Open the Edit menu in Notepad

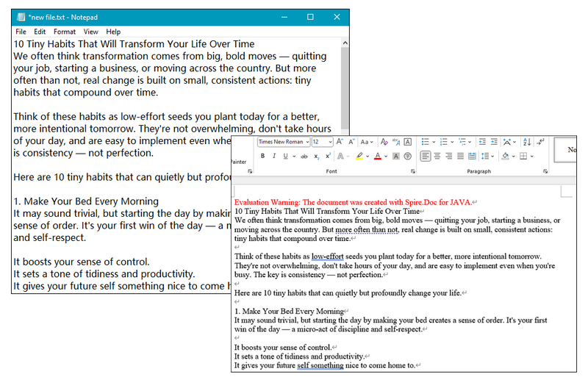pos(40,32)
